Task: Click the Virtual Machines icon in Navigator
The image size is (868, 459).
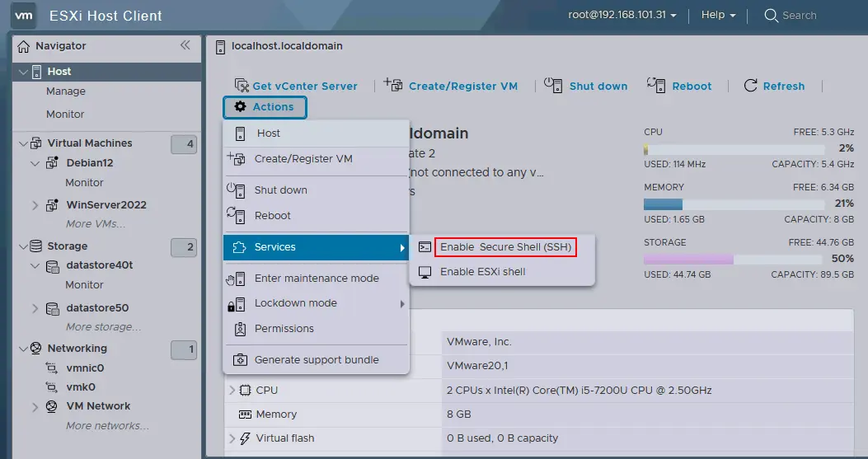Action: (35, 143)
